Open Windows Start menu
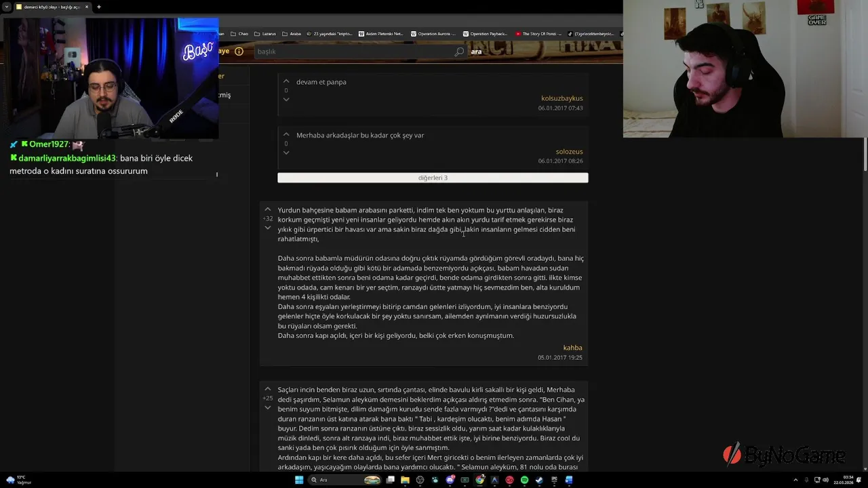The height and width of the screenshot is (488, 868). (x=299, y=480)
